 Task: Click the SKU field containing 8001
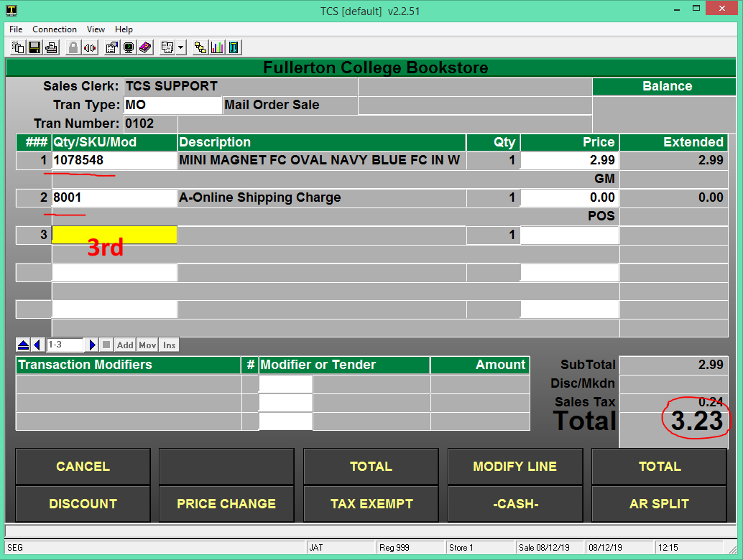[x=114, y=198]
